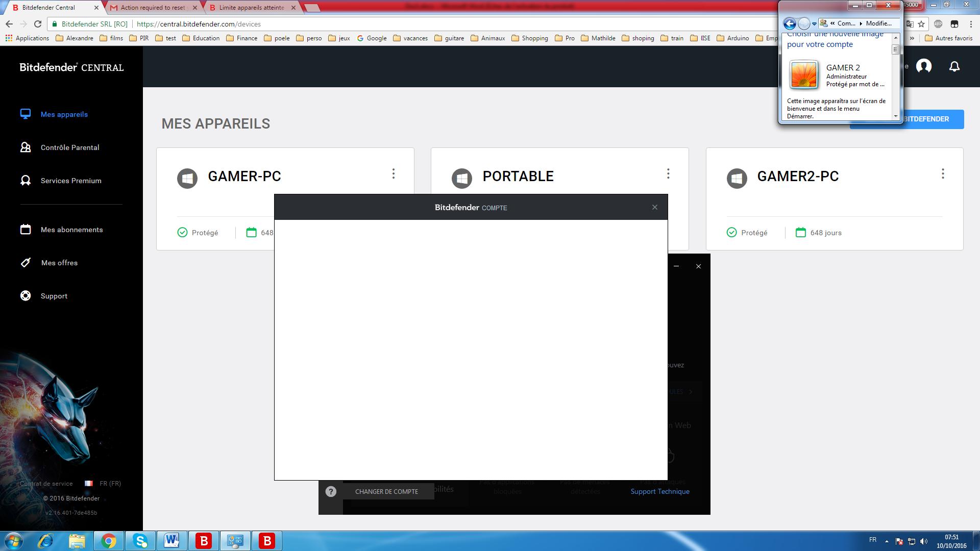Screen dimensions: 980x551
Task: Open Internet Explorer from taskbar
Action: [45, 541]
